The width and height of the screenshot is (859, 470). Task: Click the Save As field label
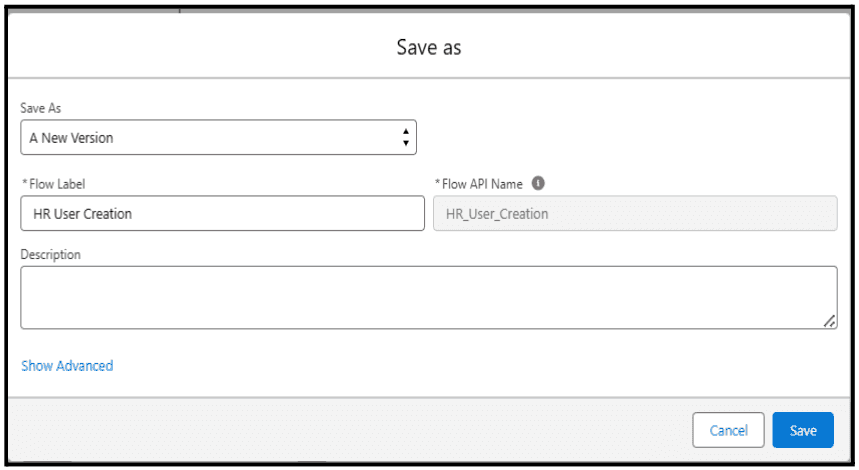pos(41,108)
